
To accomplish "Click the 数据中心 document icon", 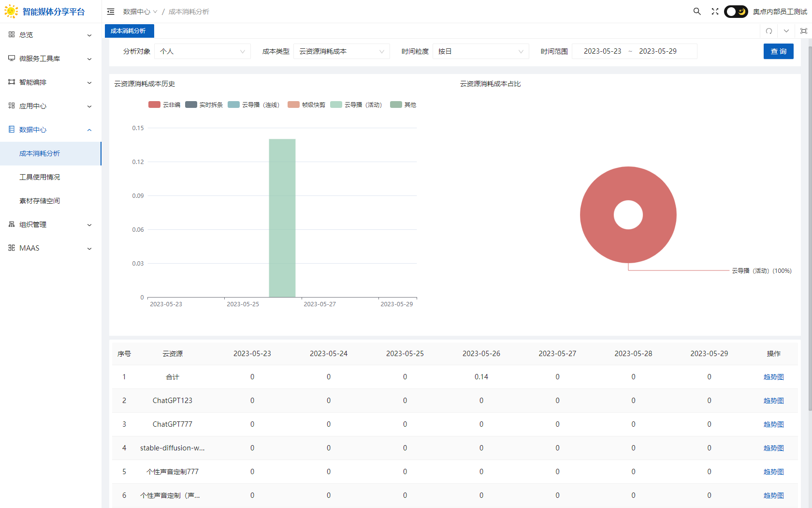I will click(12, 129).
